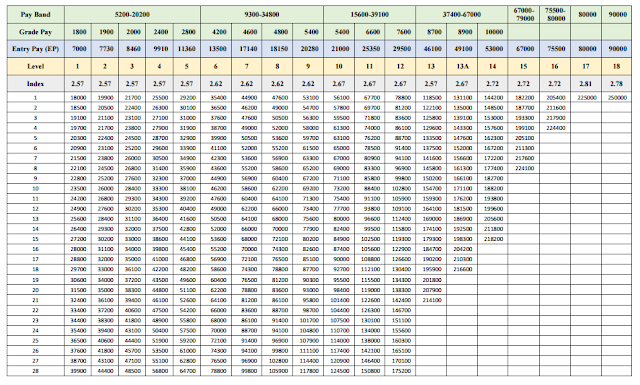Select Grade Pay value '8900'
Viewport: 640px width, 385px height.
coord(464,32)
